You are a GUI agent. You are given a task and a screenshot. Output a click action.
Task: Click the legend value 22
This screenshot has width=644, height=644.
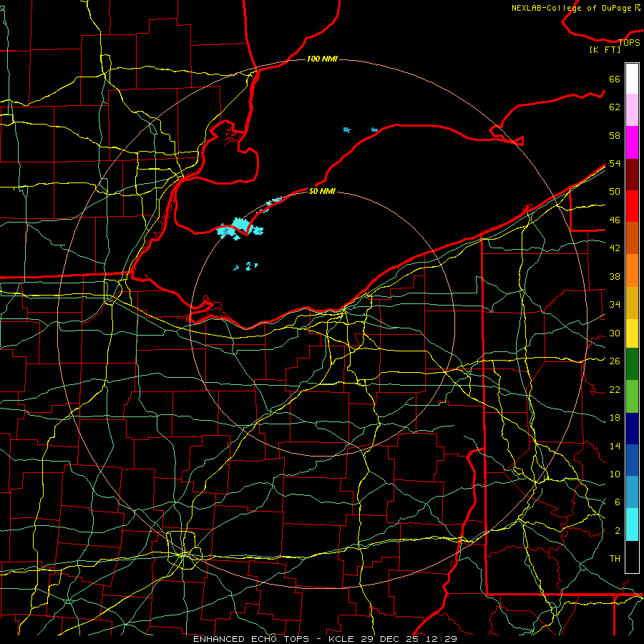tap(615, 389)
